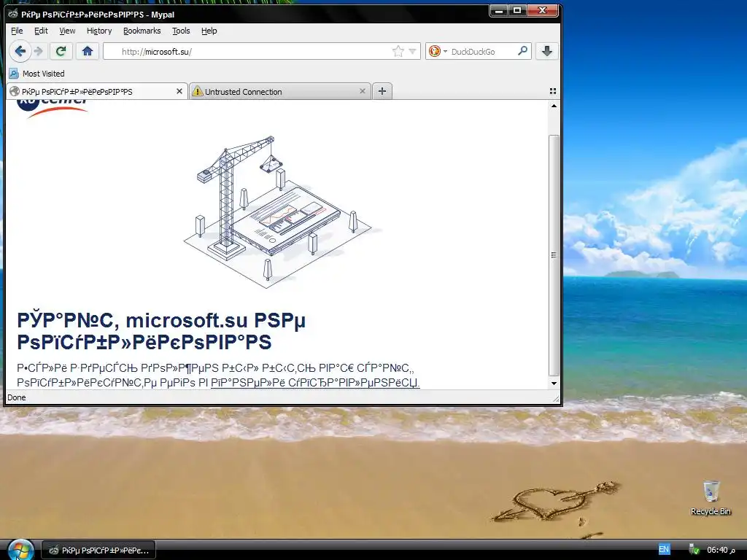Open the Windows Start orb
Viewport: 747px width, 560px height.
(x=20, y=550)
